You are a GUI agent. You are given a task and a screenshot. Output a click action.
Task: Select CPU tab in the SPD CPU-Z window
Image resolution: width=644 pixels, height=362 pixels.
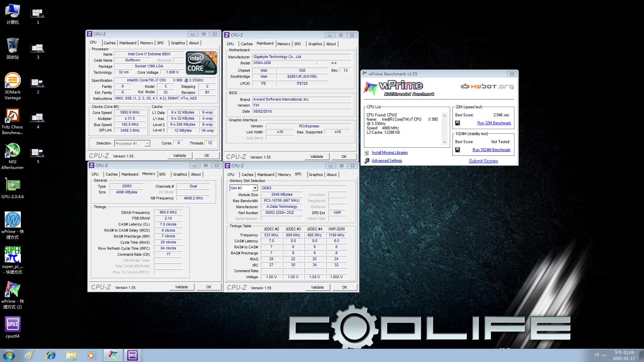(231, 175)
